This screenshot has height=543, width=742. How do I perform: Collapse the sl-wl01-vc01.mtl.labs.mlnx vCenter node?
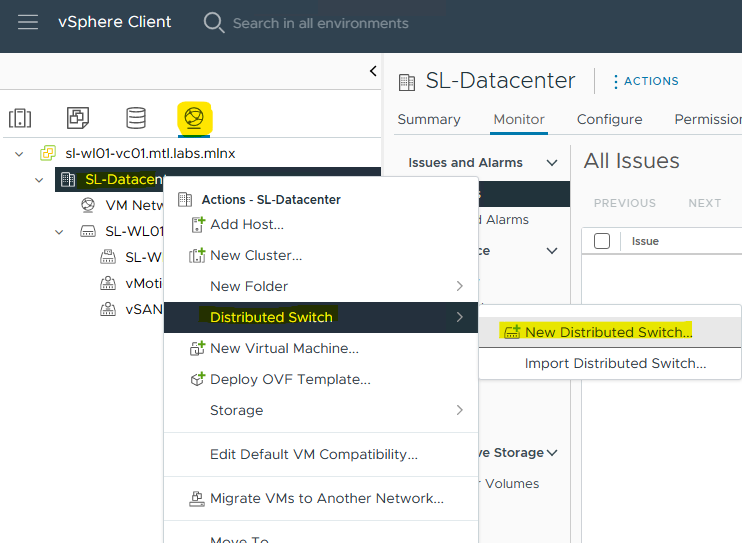19,154
